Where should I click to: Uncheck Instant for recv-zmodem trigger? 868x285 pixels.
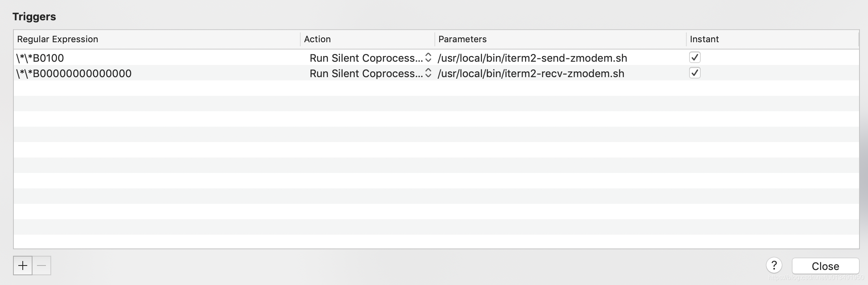(x=695, y=73)
